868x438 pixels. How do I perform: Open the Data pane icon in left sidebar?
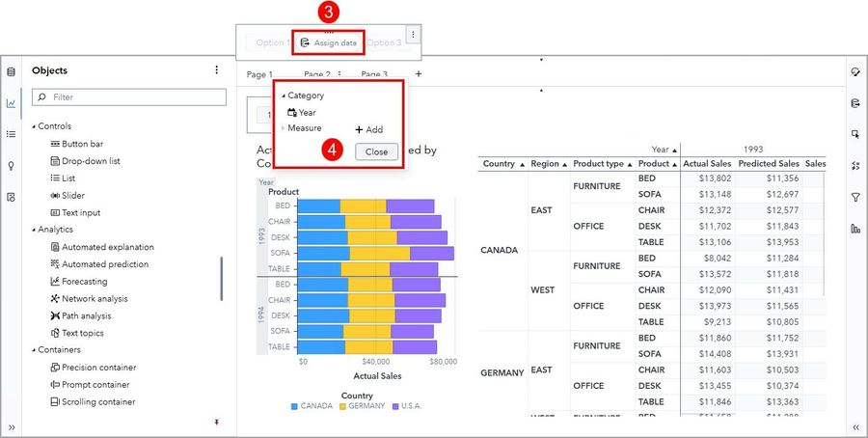pyautogui.click(x=11, y=72)
